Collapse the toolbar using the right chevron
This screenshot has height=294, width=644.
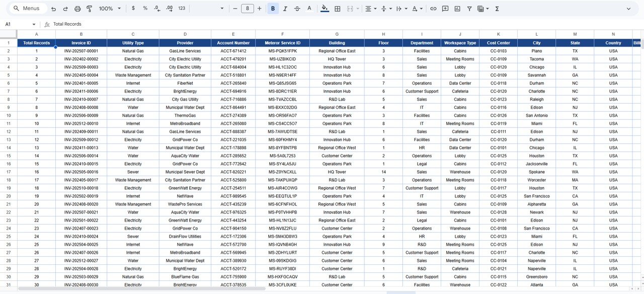point(628,9)
